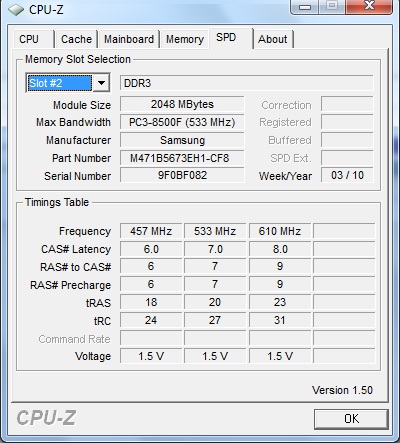Click tRC value 24
400x443 pixels.
151,320
